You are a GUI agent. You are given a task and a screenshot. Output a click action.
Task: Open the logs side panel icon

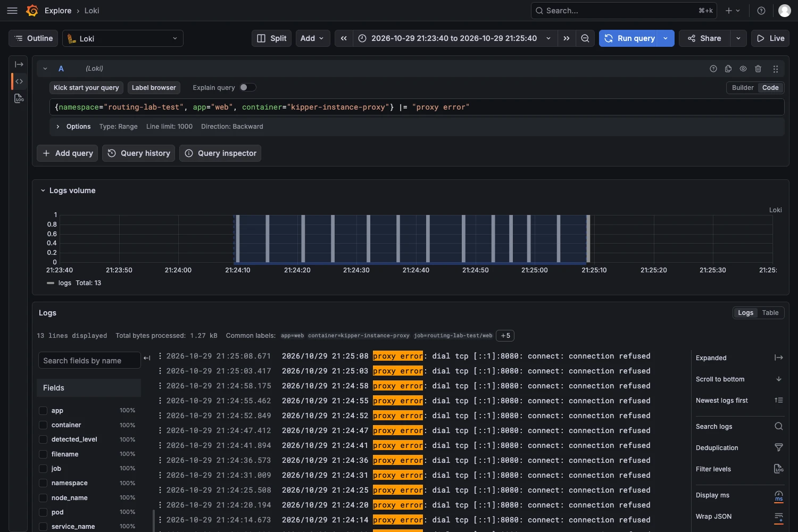pyautogui.click(x=19, y=98)
